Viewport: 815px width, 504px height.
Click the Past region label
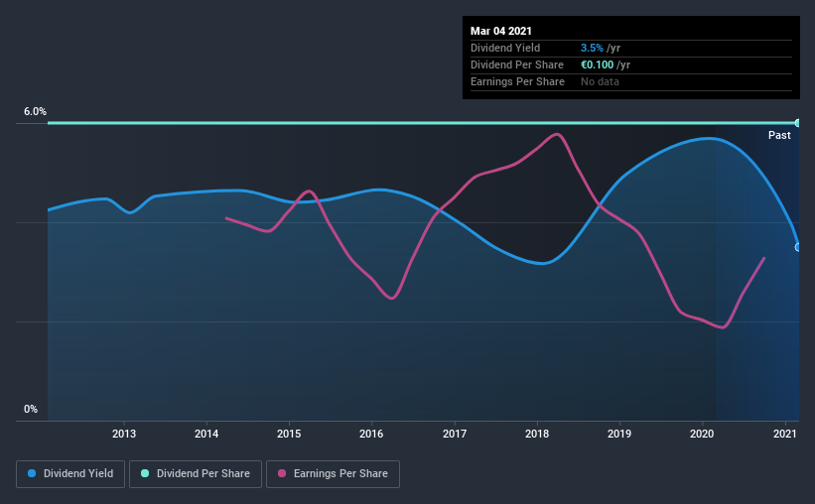click(x=779, y=135)
